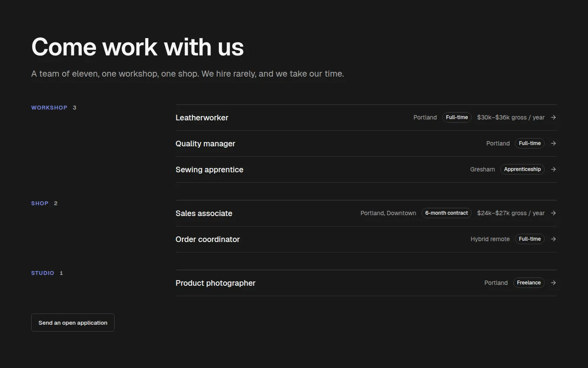Click the Freelance badge

(x=529, y=283)
